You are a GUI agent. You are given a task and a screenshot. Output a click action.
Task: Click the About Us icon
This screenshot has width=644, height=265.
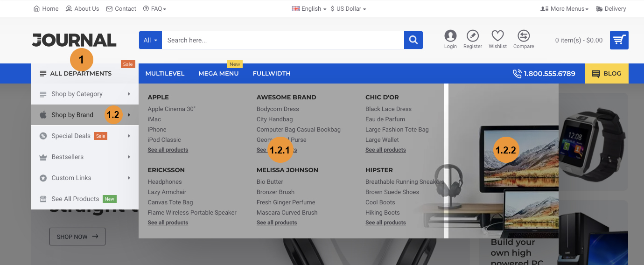69,8
